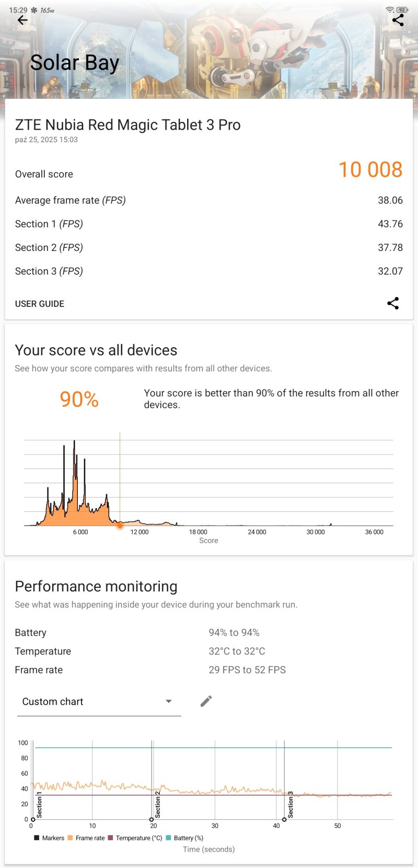
Task: Select the Section 1 marker on the timeline
Action: [x=33, y=819]
